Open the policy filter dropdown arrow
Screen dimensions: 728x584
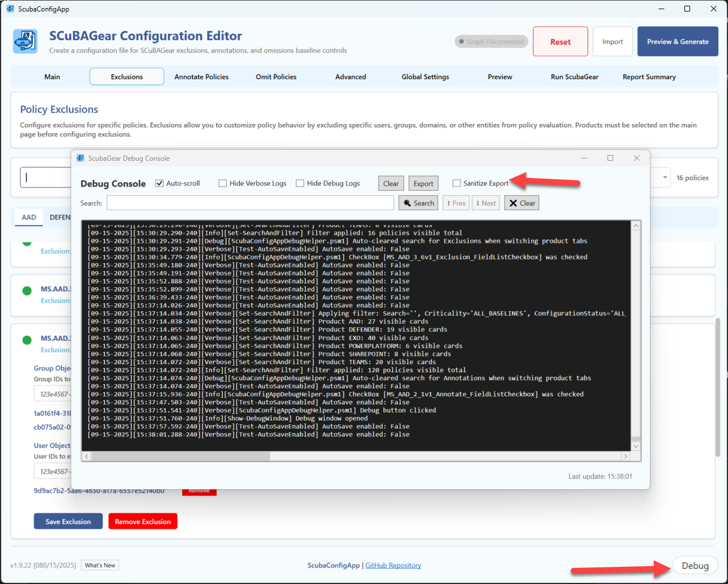pyautogui.click(x=665, y=177)
